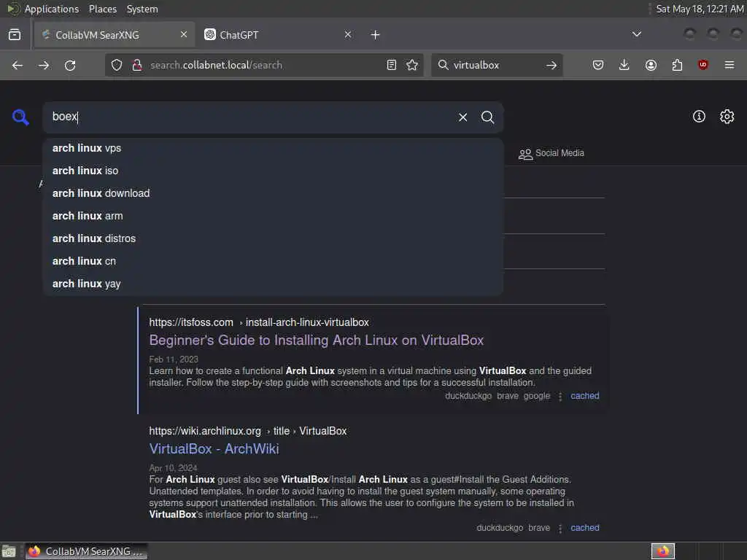Run search with SearXNG magnifier button
747x560 pixels.
coord(487,117)
